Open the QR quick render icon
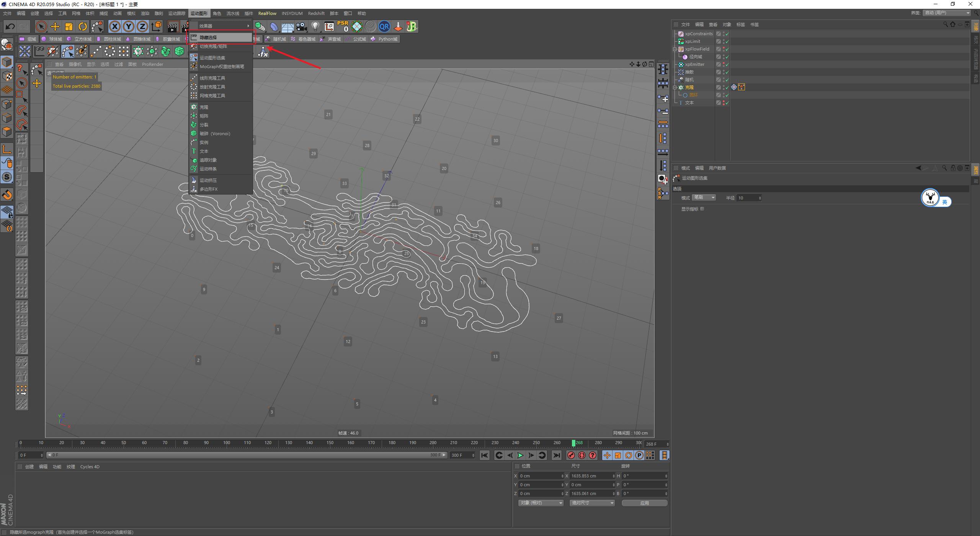Screen dimensions: 980x536 pos(384,26)
